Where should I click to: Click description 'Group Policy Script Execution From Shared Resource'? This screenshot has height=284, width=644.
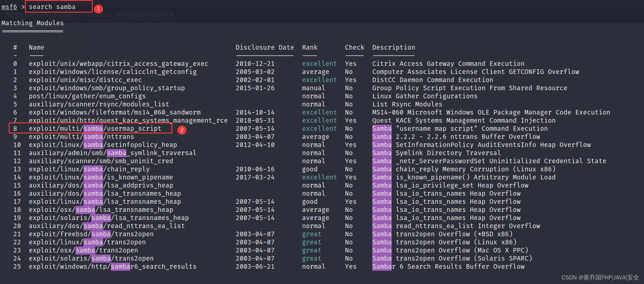(x=470, y=88)
